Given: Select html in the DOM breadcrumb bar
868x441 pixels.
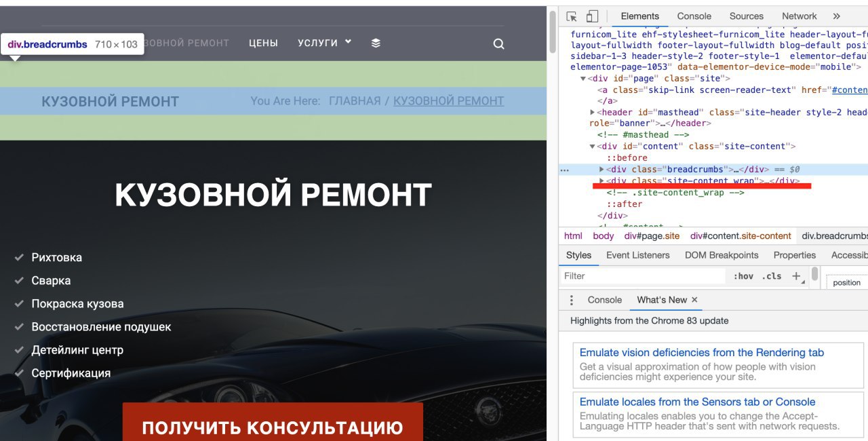Looking at the screenshot, I should [x=573, y=236].
